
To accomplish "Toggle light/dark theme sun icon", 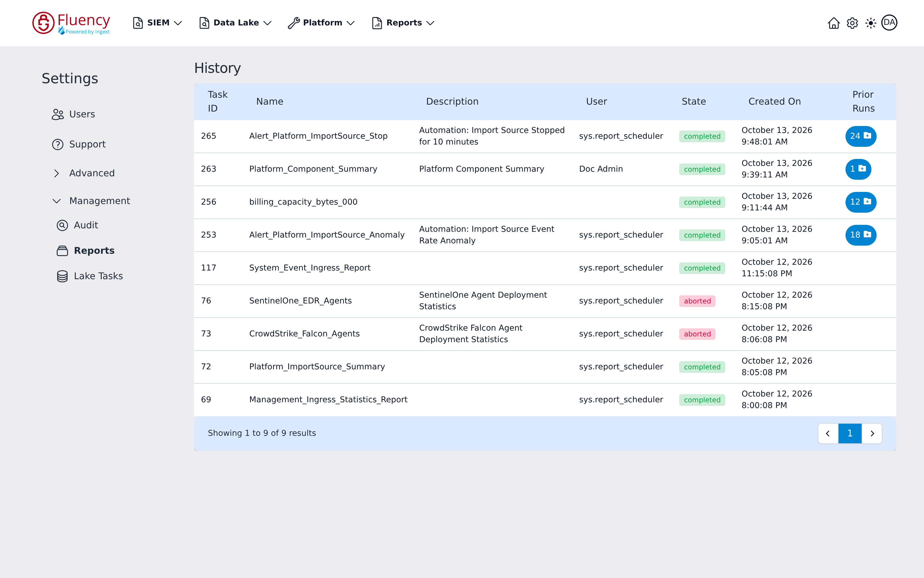I will (871, 23).
